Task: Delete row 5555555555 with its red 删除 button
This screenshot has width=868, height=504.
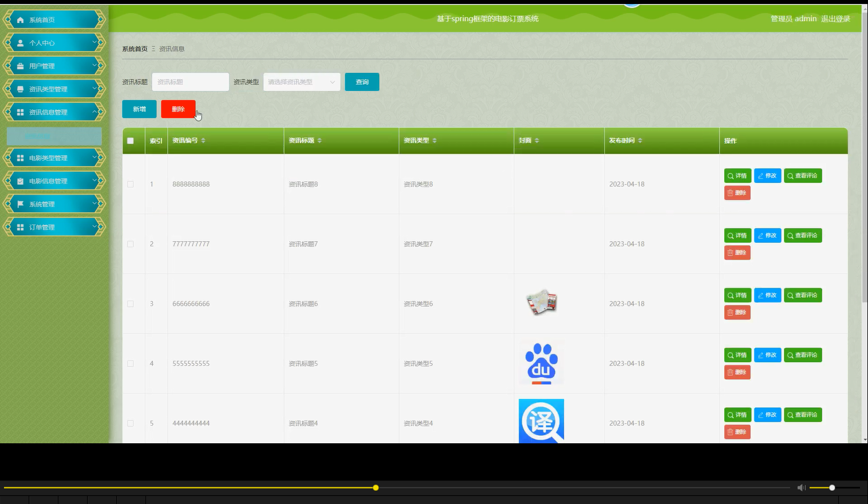Action: [x=737, y=372]
